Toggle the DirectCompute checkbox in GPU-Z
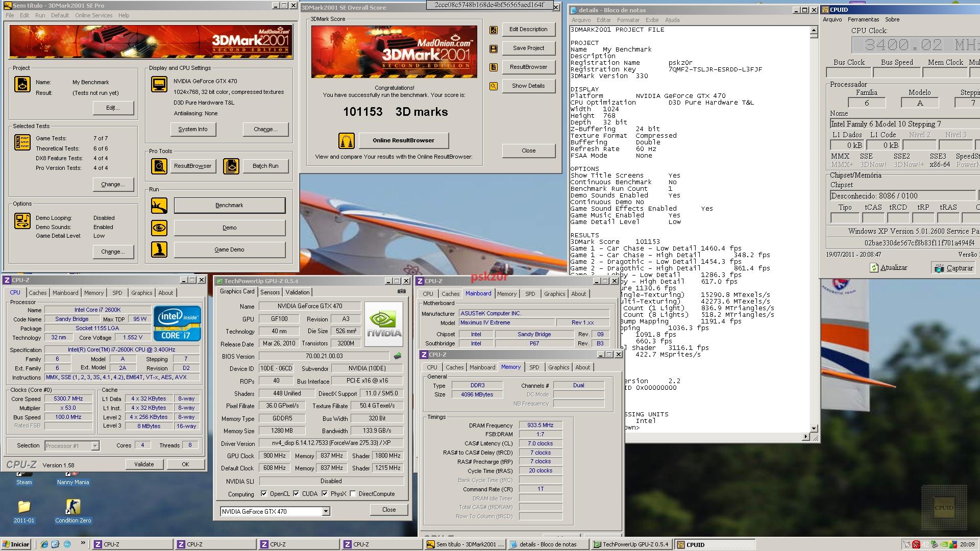 pyautogui.click(x=353, y=494)
